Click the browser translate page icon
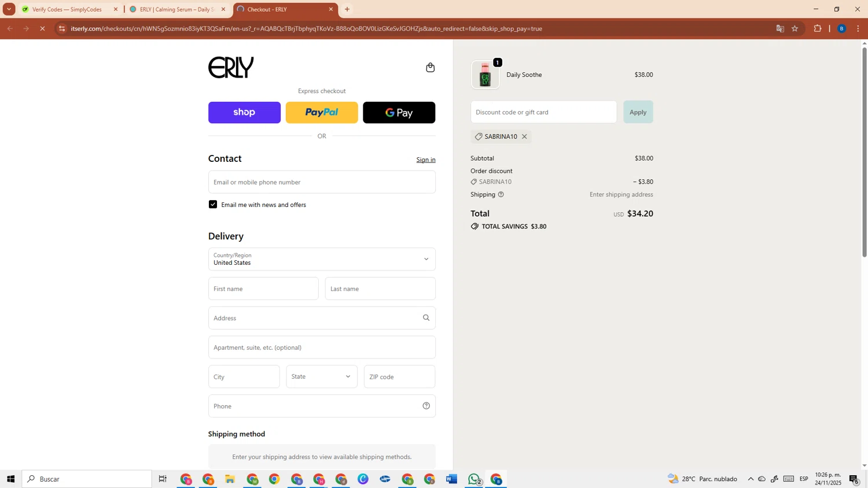The image size is (868, 488). click(780, 28)
